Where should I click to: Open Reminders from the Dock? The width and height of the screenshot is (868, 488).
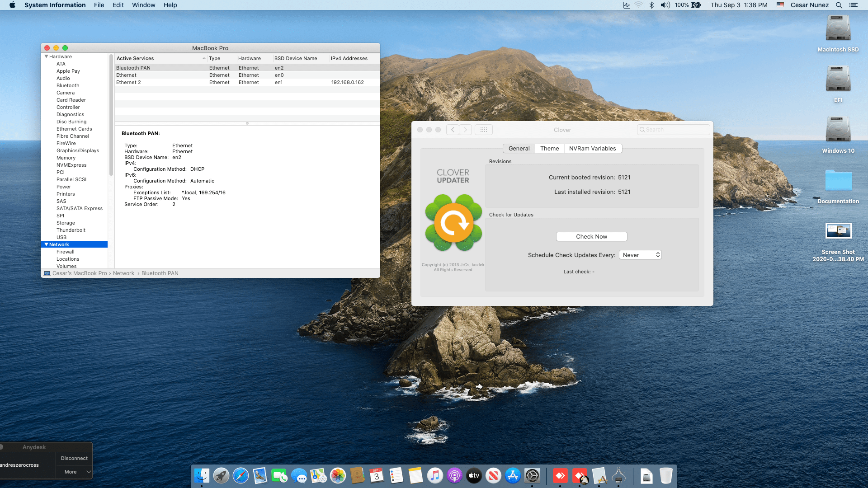396,476
